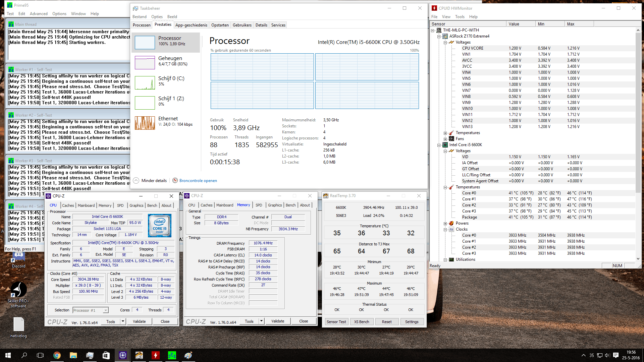Click the Sensor Test button in RealTemp
This screenshot has height=362, width=644.
(x=336, y=322)
